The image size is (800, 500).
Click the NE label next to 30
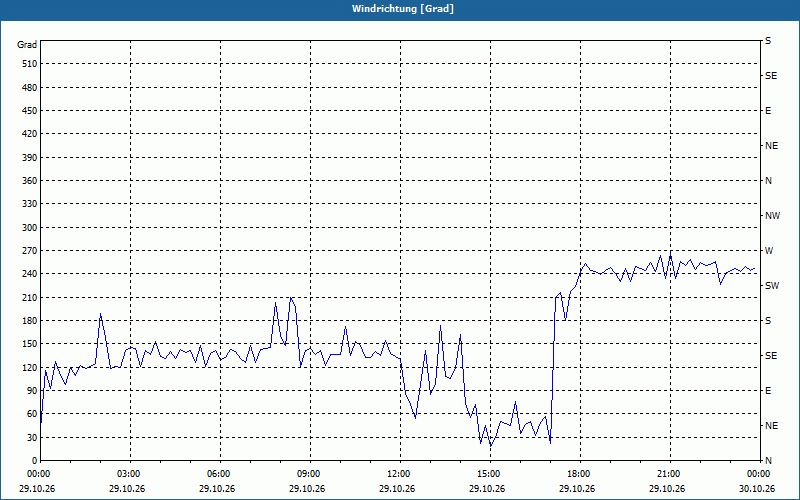[771, 426]
